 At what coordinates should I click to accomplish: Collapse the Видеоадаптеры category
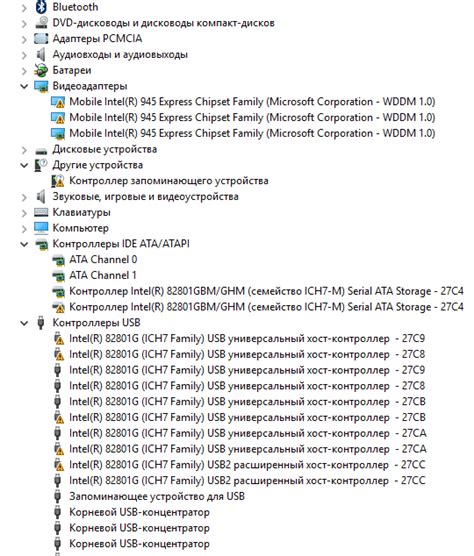[24, 86]
